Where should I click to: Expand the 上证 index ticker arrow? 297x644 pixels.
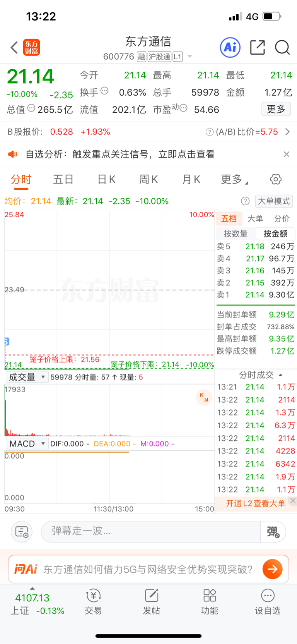coord(32,589)
